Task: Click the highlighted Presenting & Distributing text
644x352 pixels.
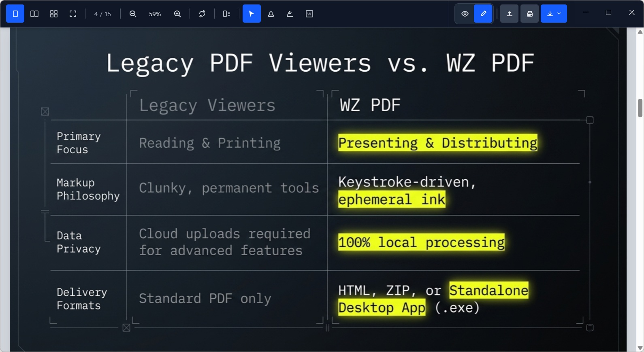Action: click(x=438, y=143)
